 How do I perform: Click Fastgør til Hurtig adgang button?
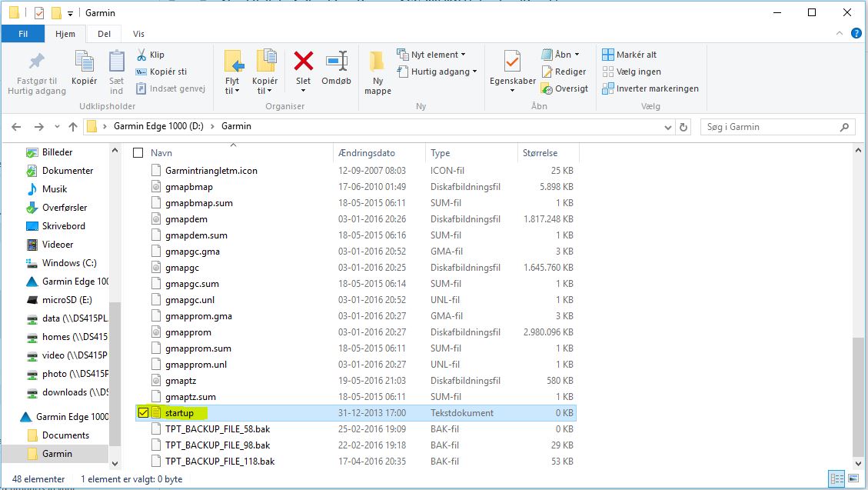pos(37,72)
